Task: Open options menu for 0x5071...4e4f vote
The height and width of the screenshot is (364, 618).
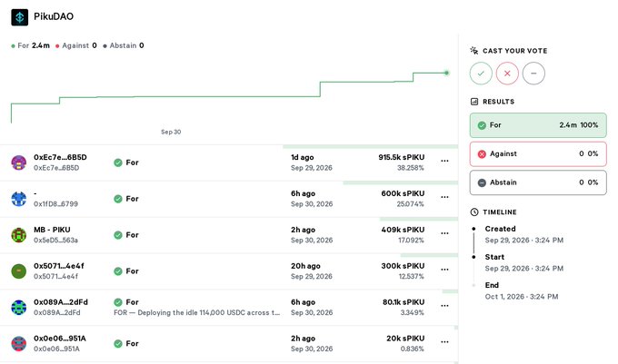Action: [x=444, y=270]
